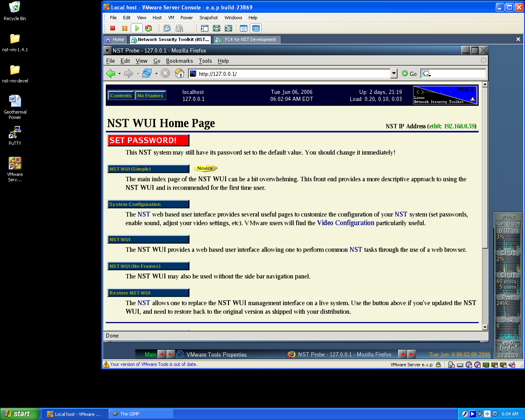Open the search engine dropdown in Firefox
The width and height of the screenshot is (525, 420).
[427, 74]
